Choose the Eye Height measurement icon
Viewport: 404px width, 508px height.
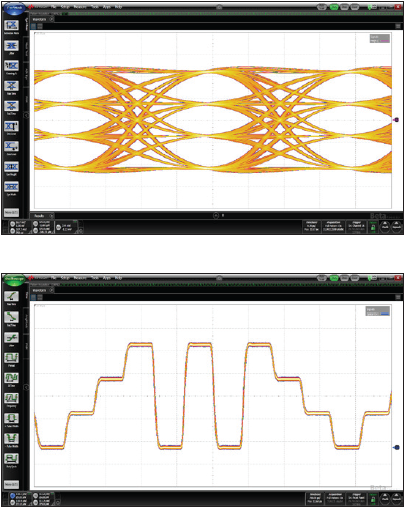point(11,167)
